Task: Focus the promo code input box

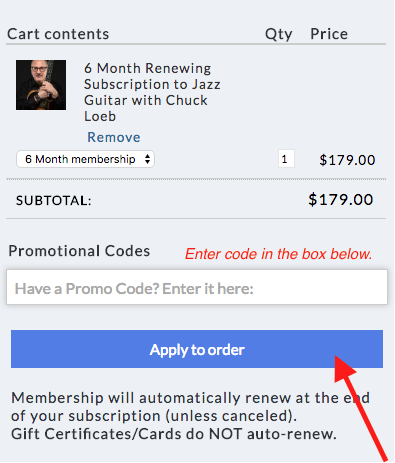Action: coord(197,287)
